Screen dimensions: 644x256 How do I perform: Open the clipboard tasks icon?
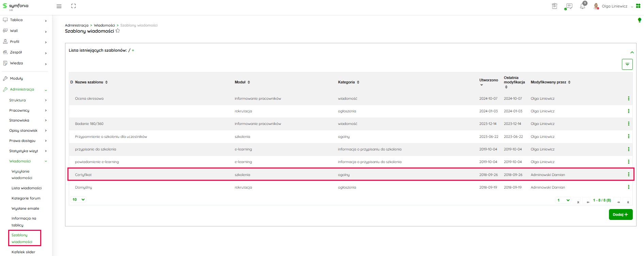tap(554, 6)
